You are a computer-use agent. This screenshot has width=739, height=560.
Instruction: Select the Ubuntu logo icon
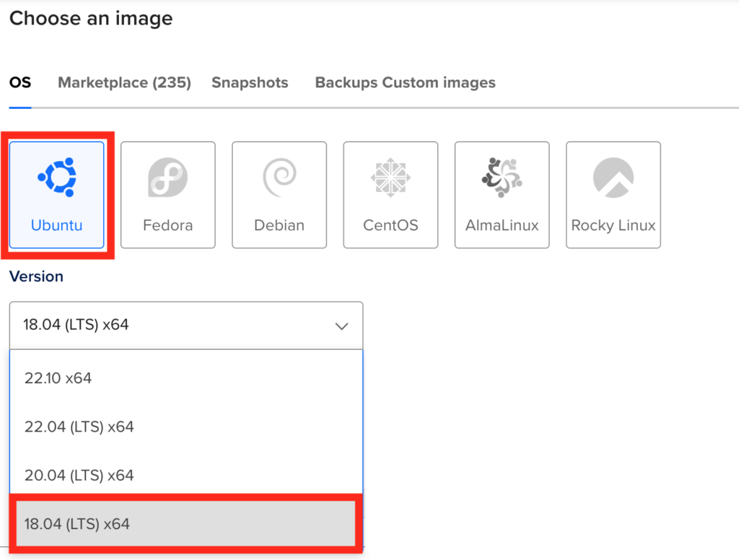[56, 177]
